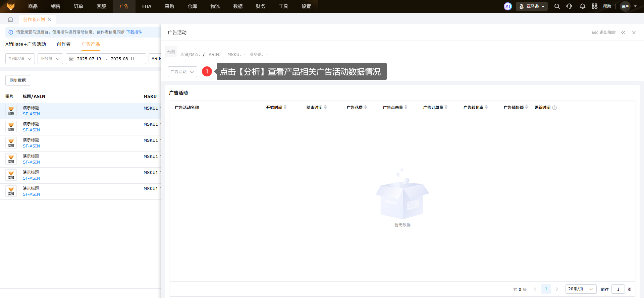Open the 财务 menu
The width and height of the screenshot is (644, 298).
coord(261,6)
